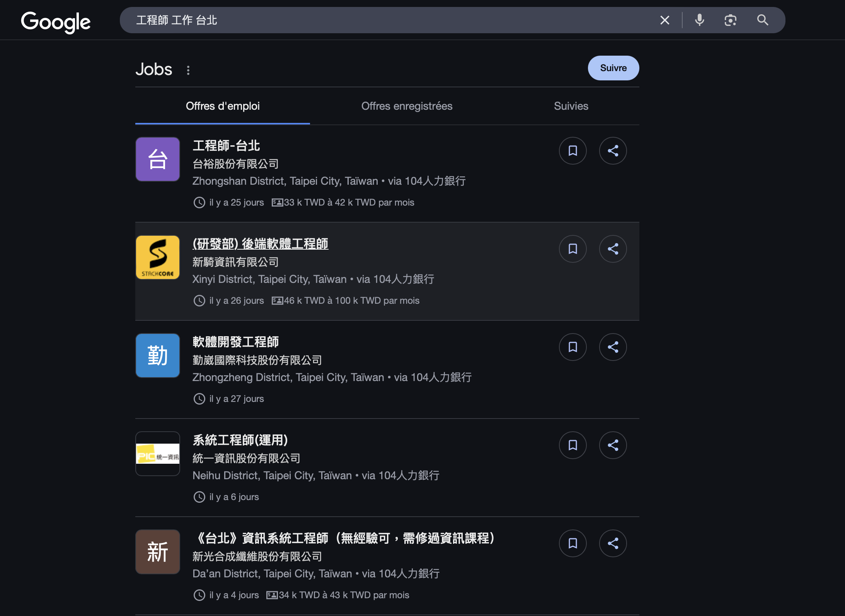The image size is (845, 616).
Task: Click company name 台裕股份有限公司
Action: [235, 164]
